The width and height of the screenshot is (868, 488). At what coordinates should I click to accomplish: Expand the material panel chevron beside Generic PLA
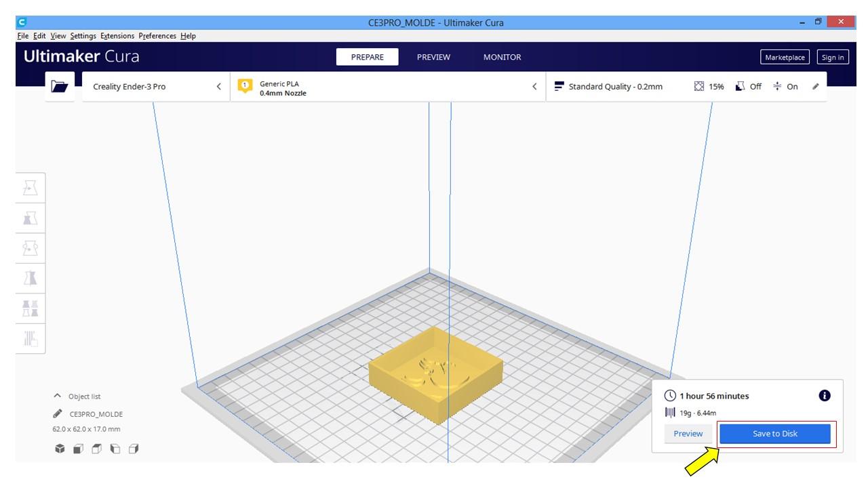coord(534,87)
